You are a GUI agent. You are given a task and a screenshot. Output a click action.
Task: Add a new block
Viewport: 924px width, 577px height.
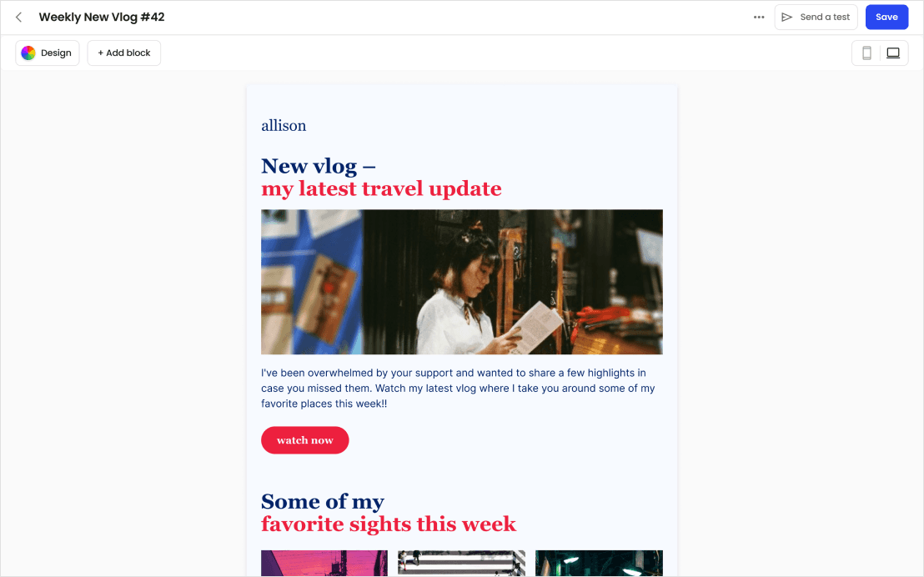(x=123, y=53)
